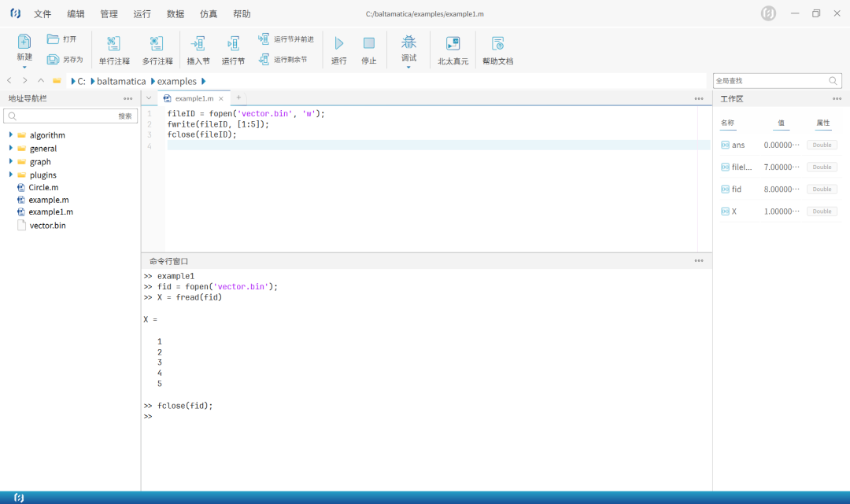Click the 单行注释 single-line comment icon

(114, 44)
